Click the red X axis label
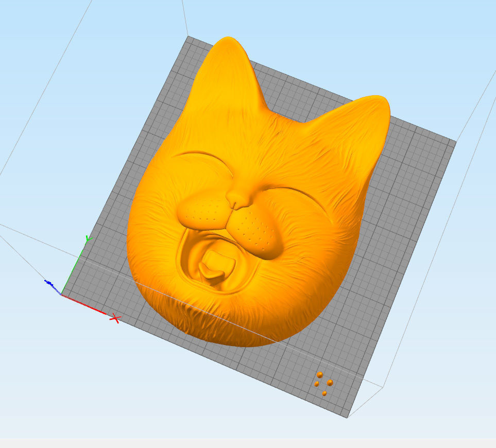 115,319
